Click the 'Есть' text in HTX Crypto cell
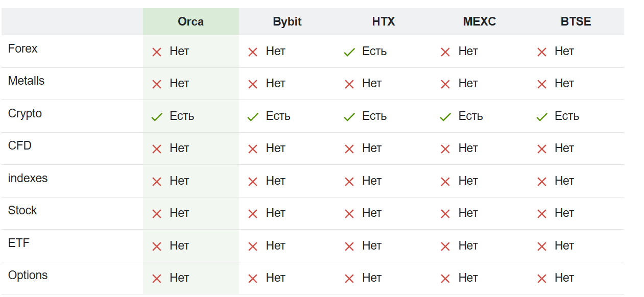This screenshot has height=297, width=644. (x=374, y=116)
